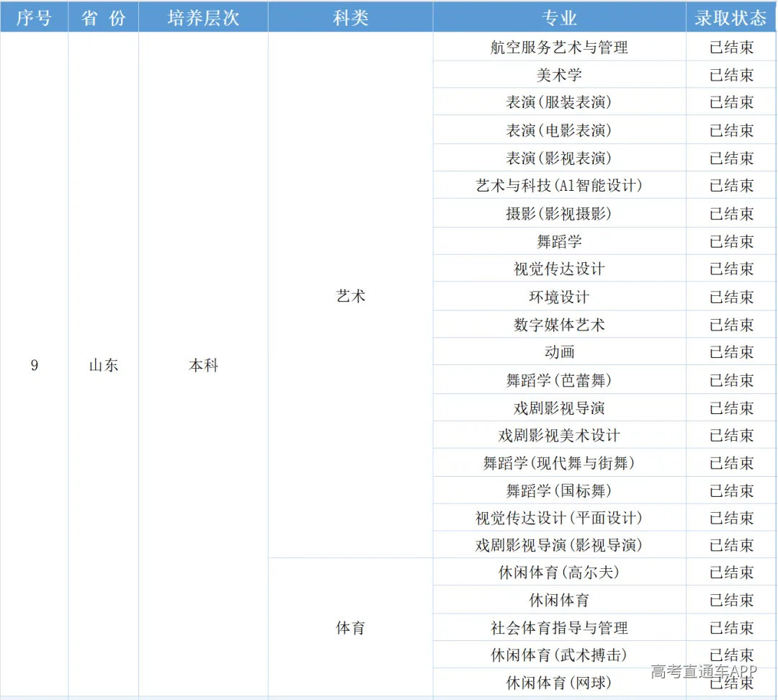Click 已结束 status for plain 视觉传达设计
Screen dimensions: 778x700
tap(731, 269)
